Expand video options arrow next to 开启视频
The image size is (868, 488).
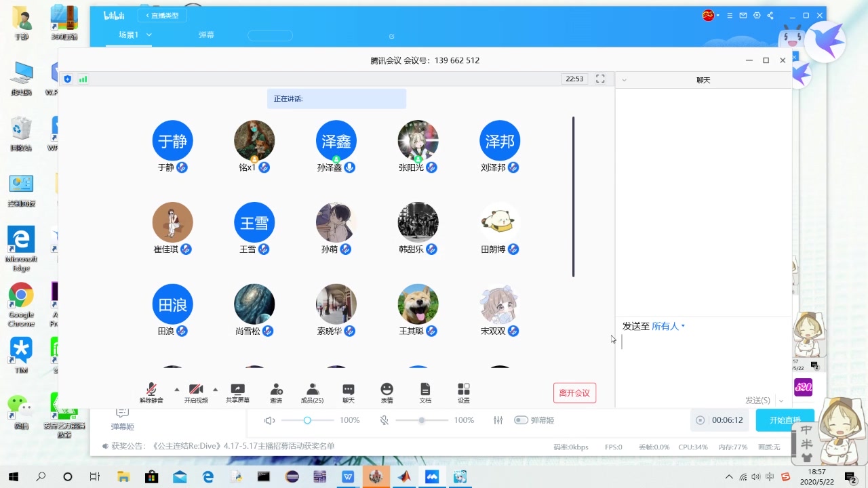216,389
